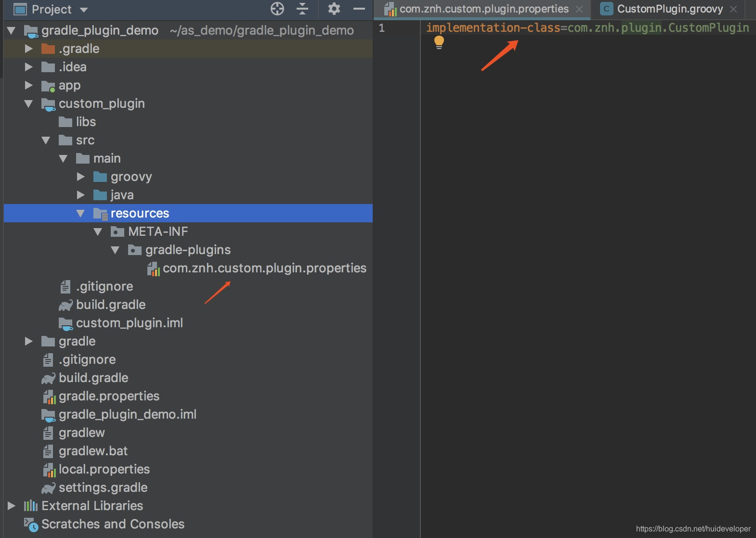Expand the root-level gradle folder
The image size is (756, 538).
click(29, 341)
